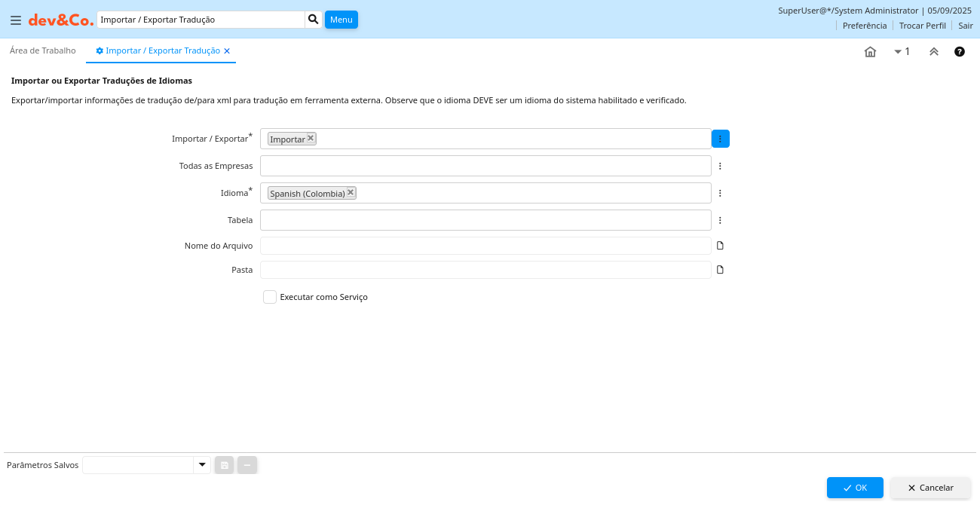980x508 pixels.
Task: Enable Executar como Serviço checkbox
Action: pos(270,297)
